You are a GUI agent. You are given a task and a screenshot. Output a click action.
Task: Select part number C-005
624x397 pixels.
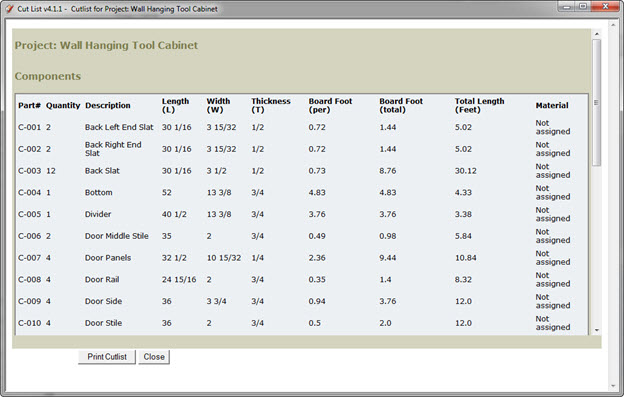(29, 214)
